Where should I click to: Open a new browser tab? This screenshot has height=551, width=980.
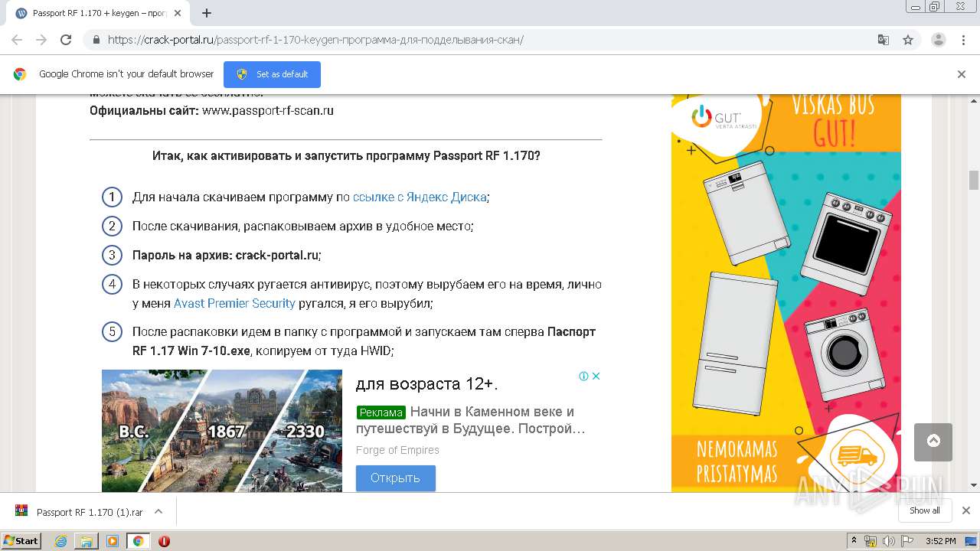point(206,13)
